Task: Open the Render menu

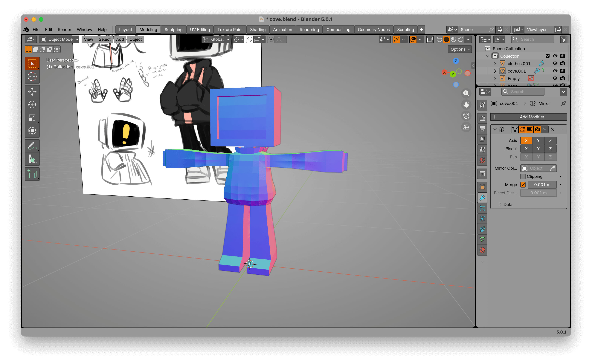Action: coord(64,30)
